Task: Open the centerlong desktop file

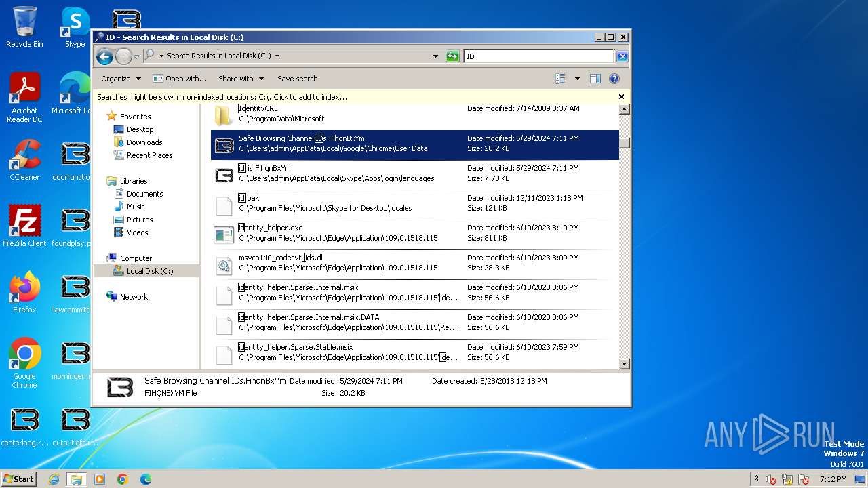Action: pyautogui.click(x=24, y=426)
